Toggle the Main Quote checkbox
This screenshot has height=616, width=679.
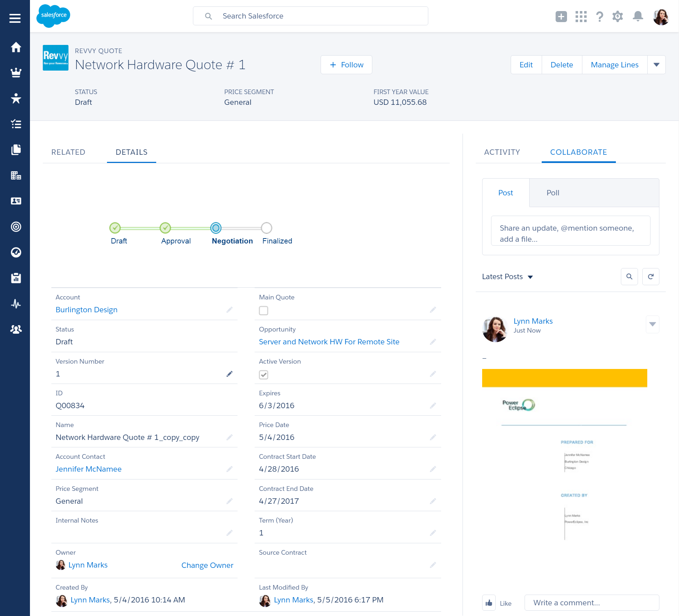click(264, 310)
